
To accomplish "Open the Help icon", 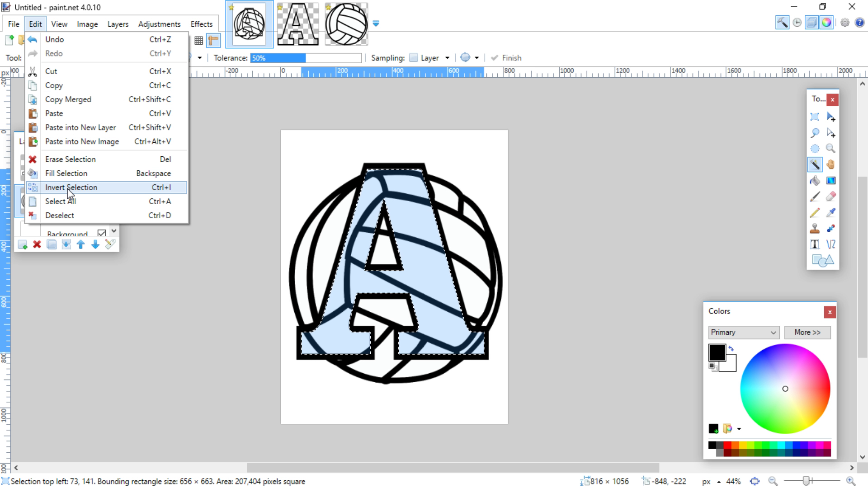I will (860, 23).
